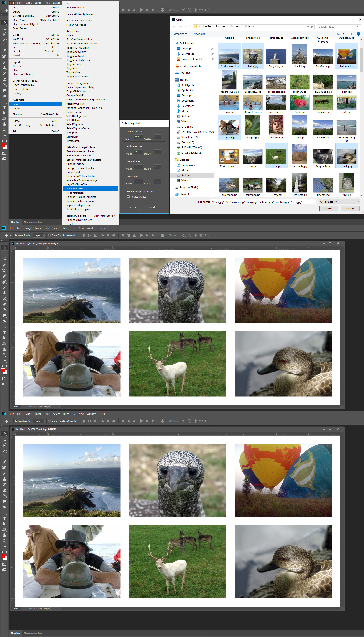Swap foreground and background colors in Untitled-1 window
Image resolution: width=364 pixels, height=637 pixels.
(x=6, y=366)
